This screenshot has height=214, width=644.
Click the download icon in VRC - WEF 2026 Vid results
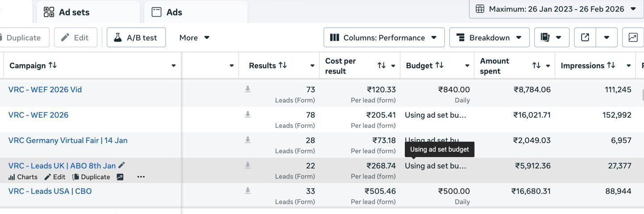[x=248, y=89]
